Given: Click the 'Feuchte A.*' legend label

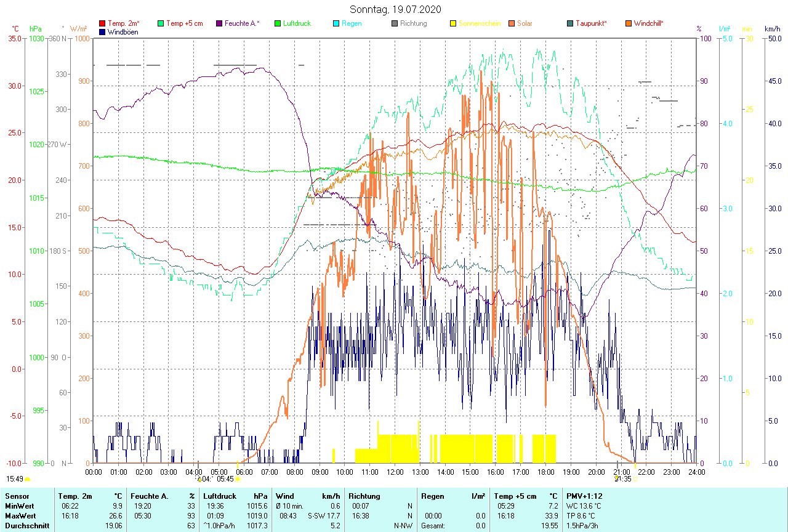Looking at the screenshot, I should point(242,23).
